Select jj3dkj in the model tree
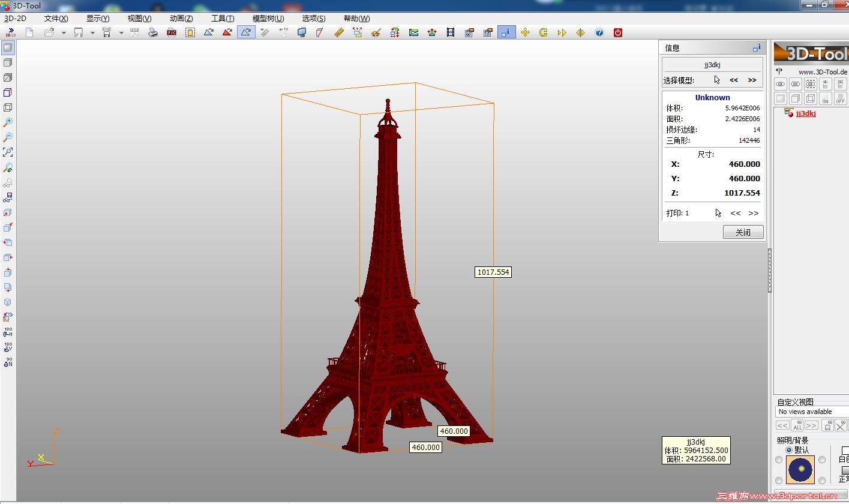 [x=806, y=113]
